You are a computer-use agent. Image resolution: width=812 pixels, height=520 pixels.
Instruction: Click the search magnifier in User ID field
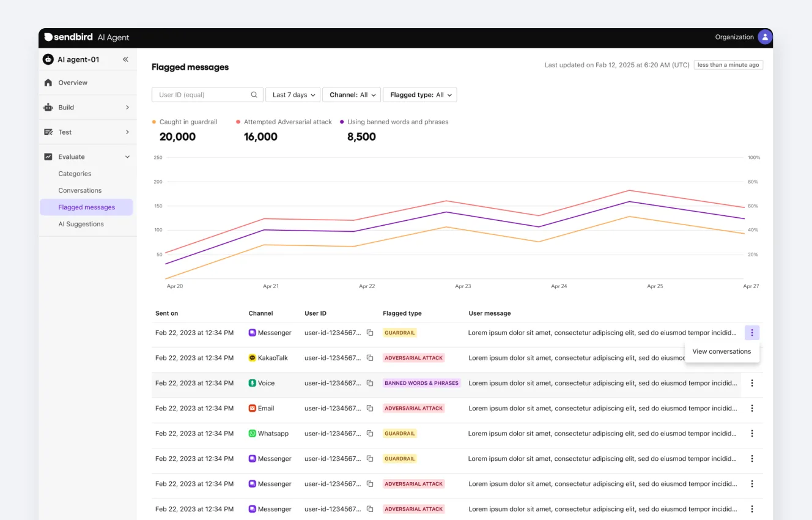[x=254, y=95]
